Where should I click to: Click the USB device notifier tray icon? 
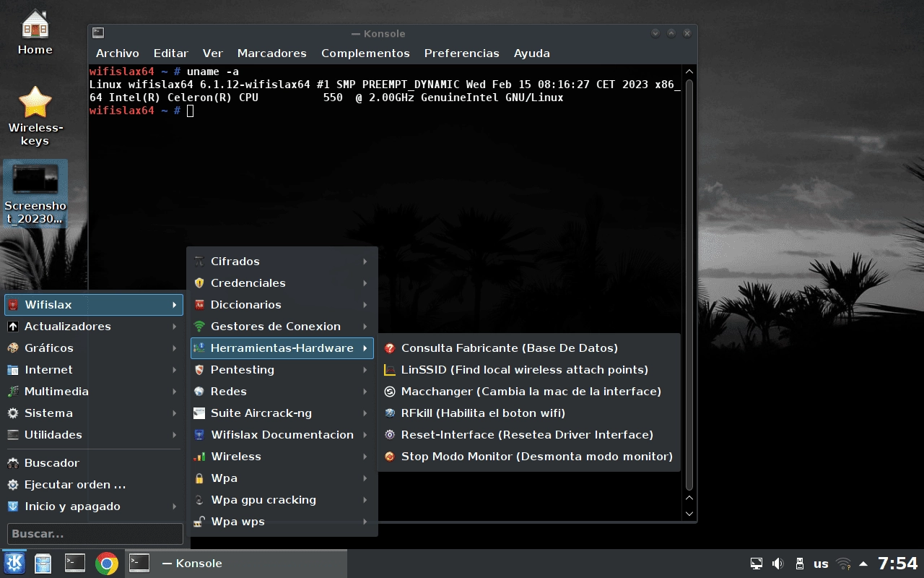799,564
